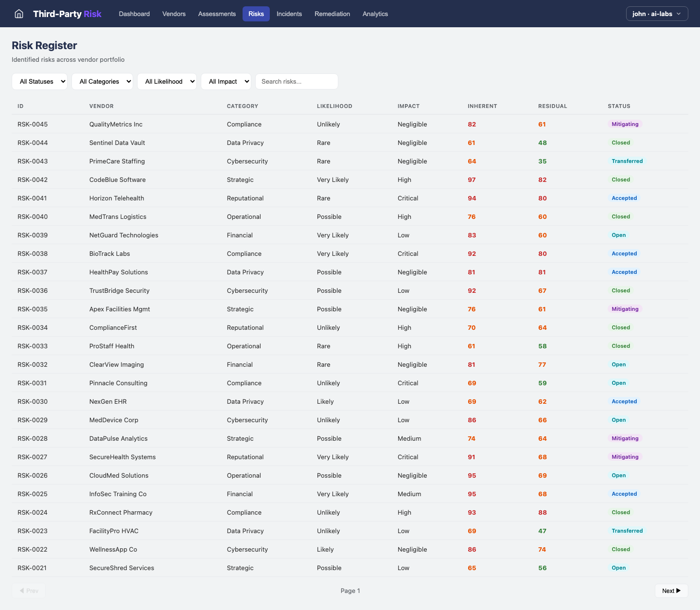Go to the Dashboard tab
Screen dimensions: 700x610
click(x=134, y=14)
